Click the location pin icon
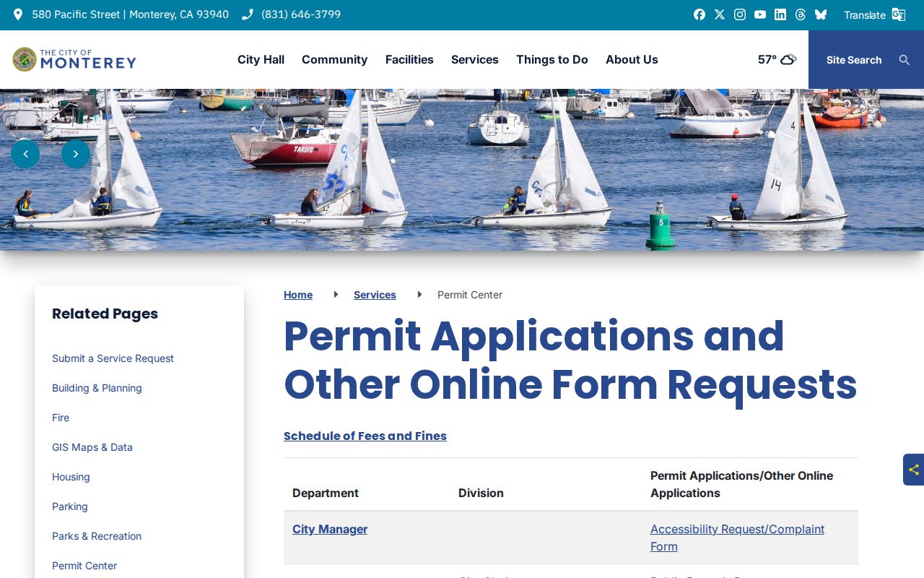The image size is (924, 578). tap(18, 14)
